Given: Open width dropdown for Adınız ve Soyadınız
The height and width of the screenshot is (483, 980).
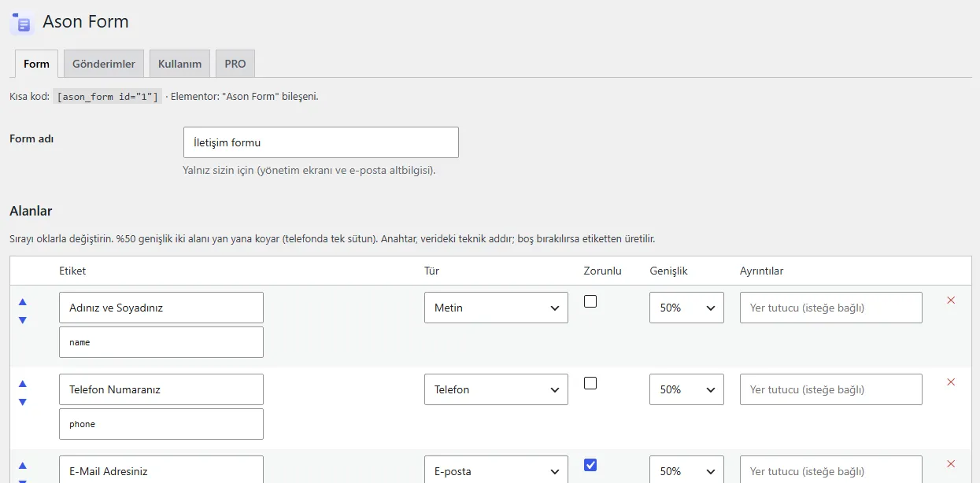Looking at the screenshot, I should point(686,308).
